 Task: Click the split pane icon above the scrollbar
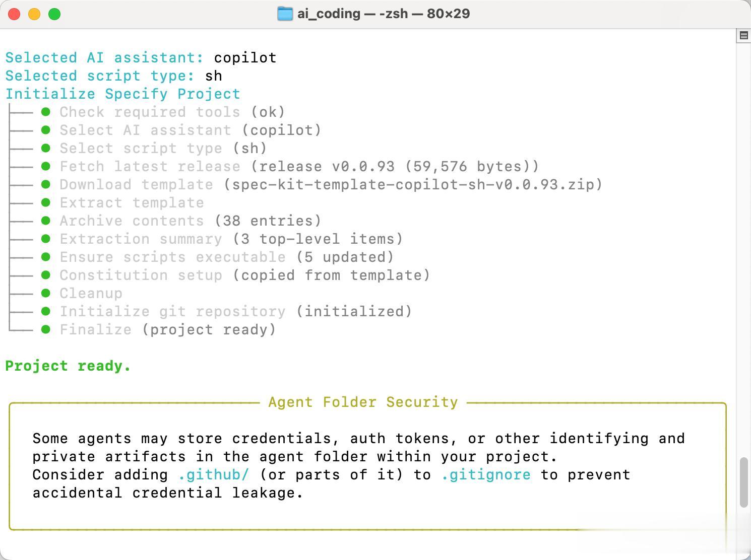coord(743,35)
